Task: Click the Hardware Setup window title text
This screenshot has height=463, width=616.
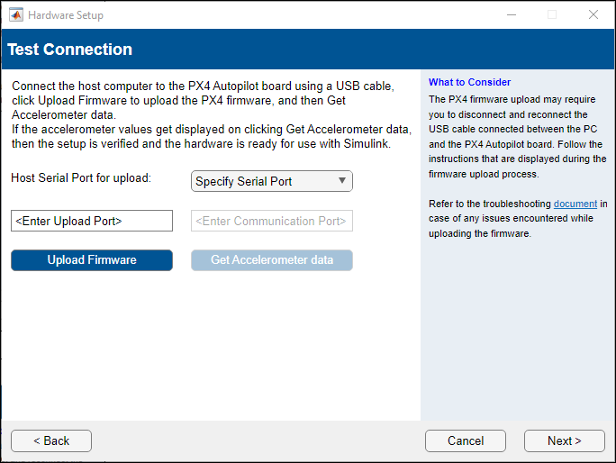Action: [65, 15]
